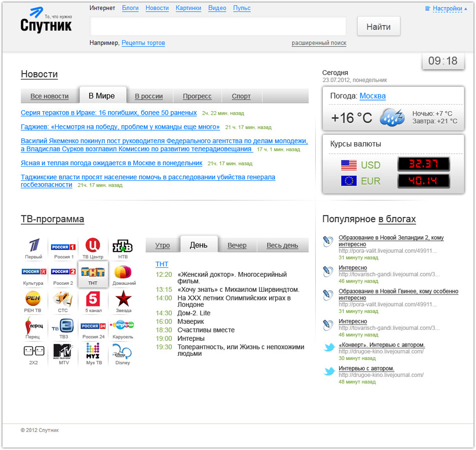The height and width of the screenshot is (450, 476).
Task: Show the Вечер TV schedule tab
Action: pyautogui.click(x=237, y=245)
